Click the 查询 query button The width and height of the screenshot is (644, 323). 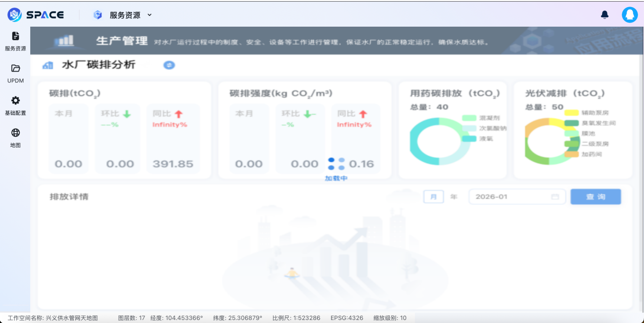[x=596, y=197]
